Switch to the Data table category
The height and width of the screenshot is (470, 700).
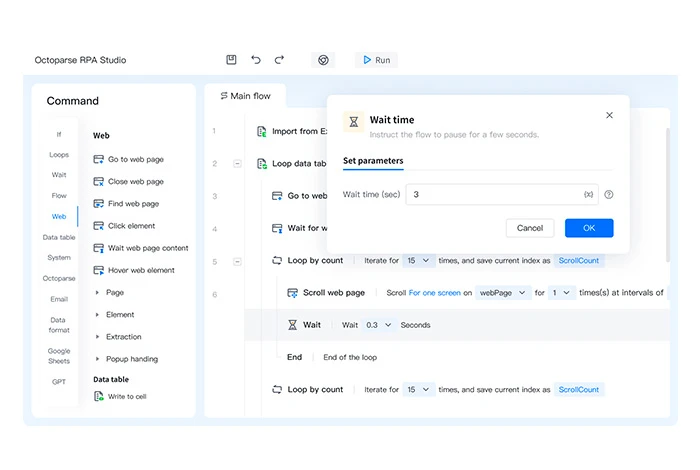point(59,237)
